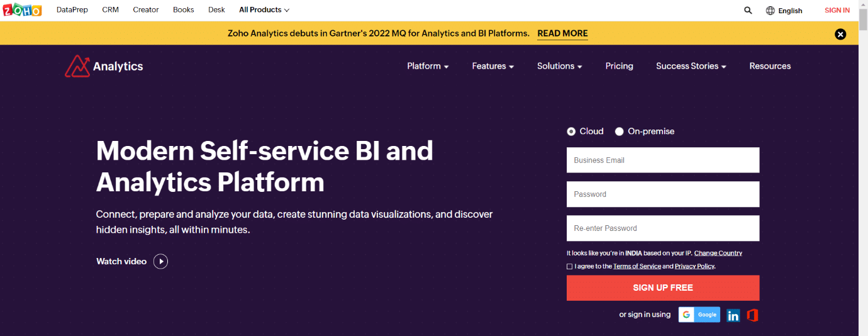Focus the Business Email field

663,160
